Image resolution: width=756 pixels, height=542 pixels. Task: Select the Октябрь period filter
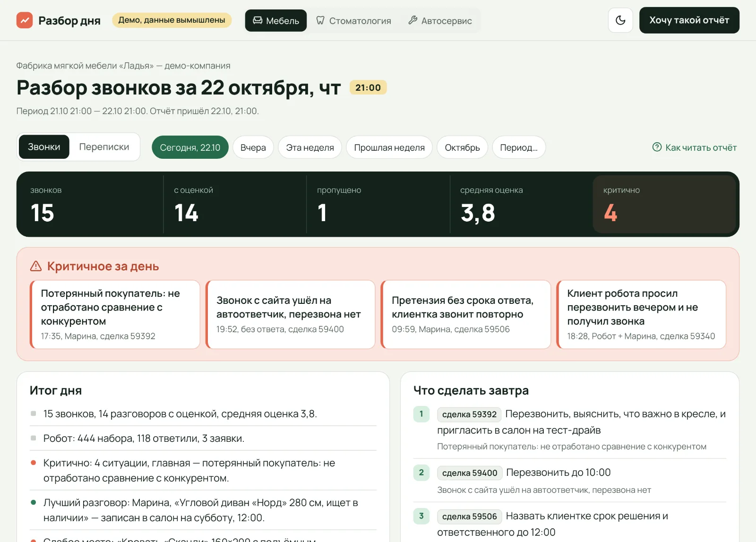click(462, 147)
